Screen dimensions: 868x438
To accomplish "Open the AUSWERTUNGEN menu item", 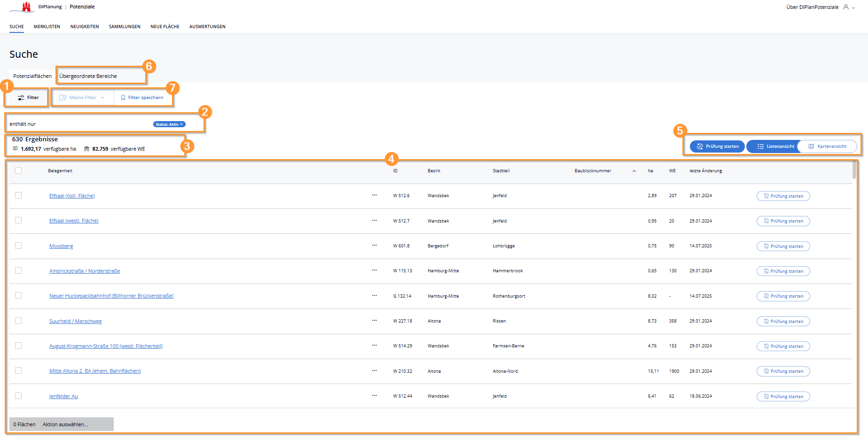I will click(207, 27).
